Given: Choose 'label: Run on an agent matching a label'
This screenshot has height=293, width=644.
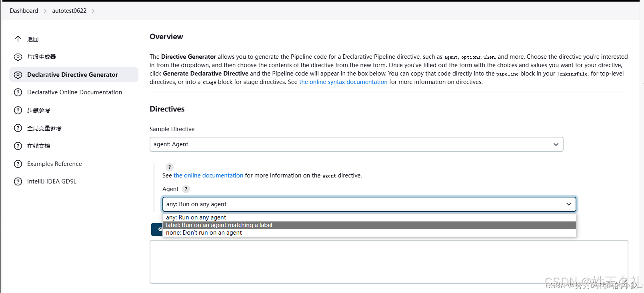Looking at the screenshot, I should [369, 225].
